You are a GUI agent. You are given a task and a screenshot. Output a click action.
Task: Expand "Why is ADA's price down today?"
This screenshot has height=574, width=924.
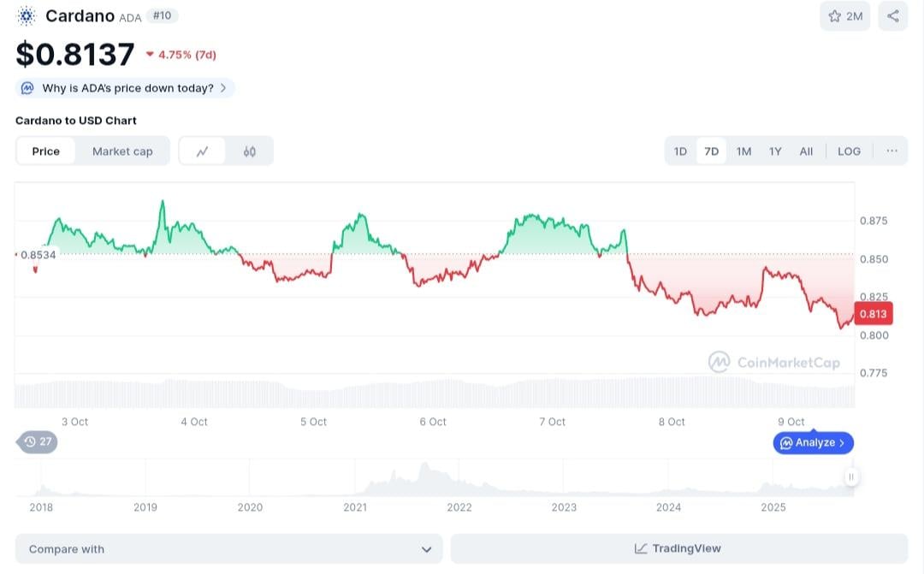[125, 88]
